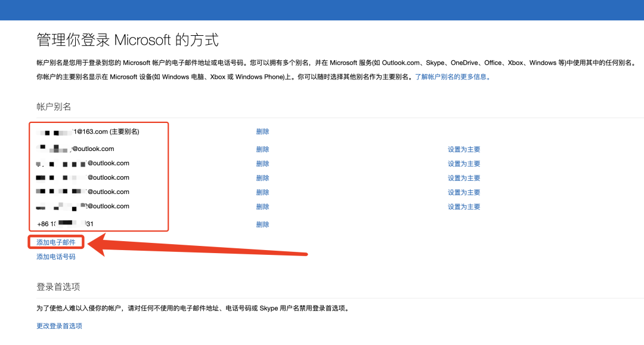644x345 pixels.
Task: Click "更改登录首选项" under 登录首选项
Action: point(58,325)
